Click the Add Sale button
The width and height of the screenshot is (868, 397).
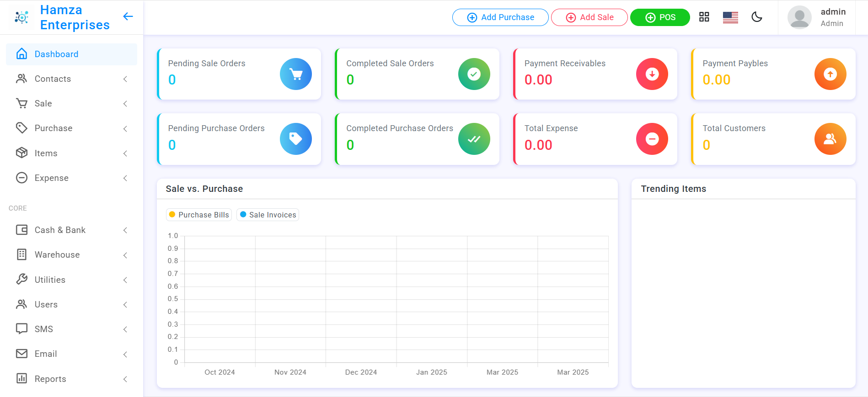(x=589, y=17)
